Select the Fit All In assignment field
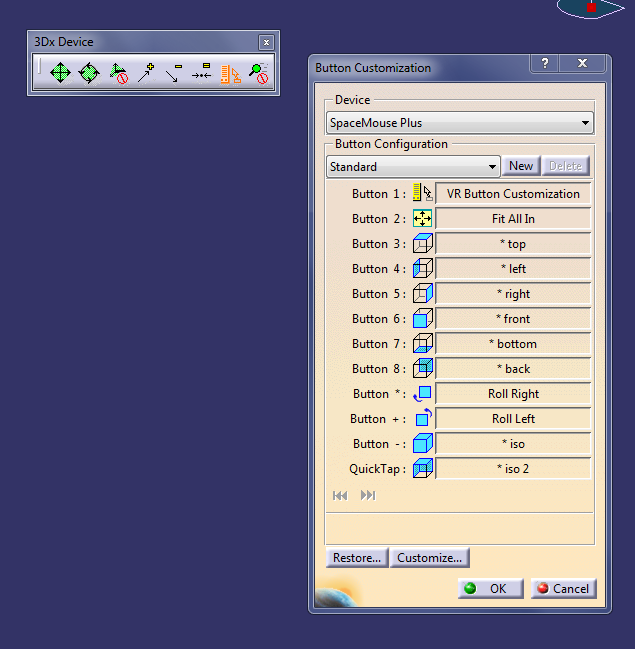Screen dimensions: 635x649 click(513, 219)
